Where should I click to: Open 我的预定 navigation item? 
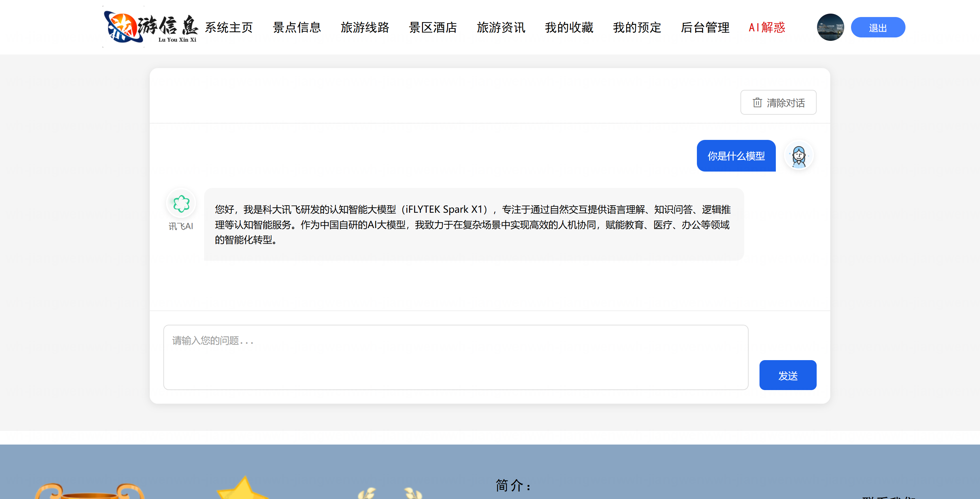click(x=637, y=28)
